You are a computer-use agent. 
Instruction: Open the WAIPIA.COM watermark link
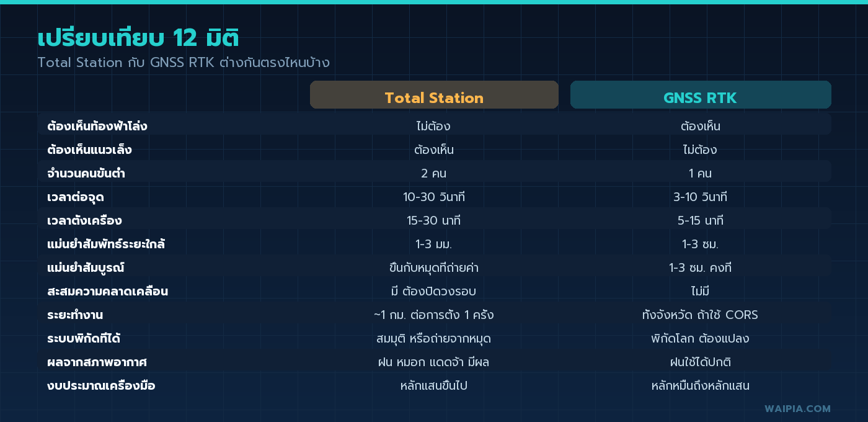pos(797,408)
